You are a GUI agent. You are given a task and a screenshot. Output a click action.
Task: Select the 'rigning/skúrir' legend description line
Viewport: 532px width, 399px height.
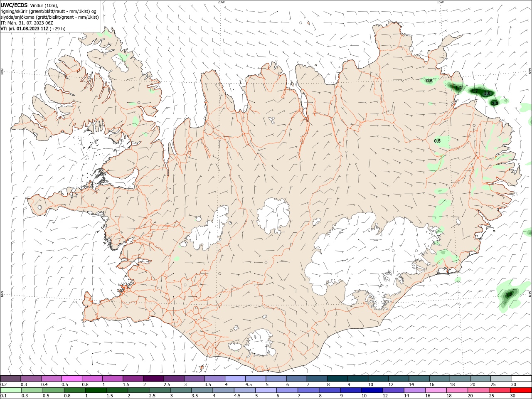click(x=49, y=11)
